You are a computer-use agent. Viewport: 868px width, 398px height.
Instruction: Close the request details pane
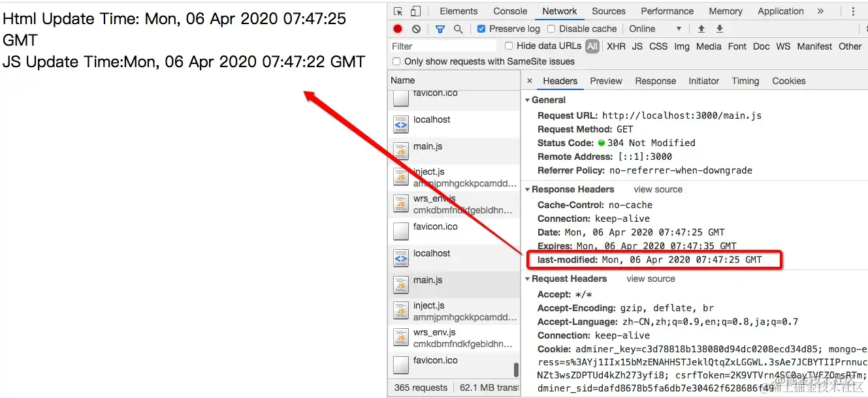(530, 81)
